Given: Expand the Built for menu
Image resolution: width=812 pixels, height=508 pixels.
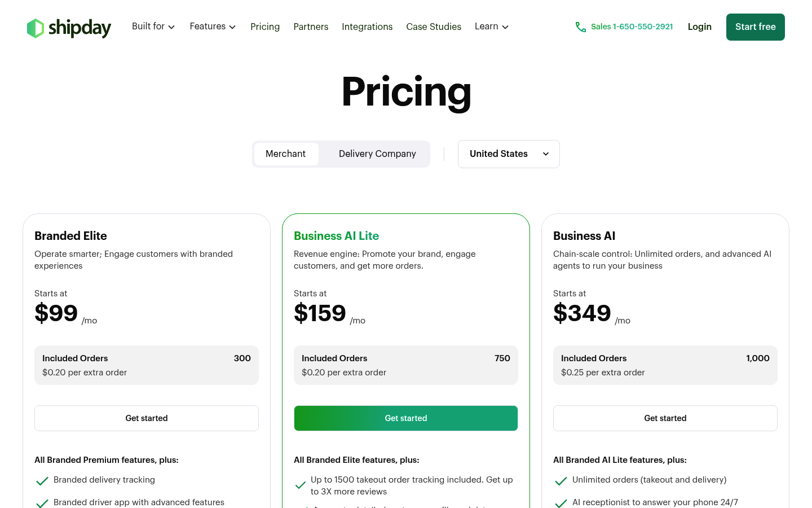Looking at the screenshot, I should 153,27.
